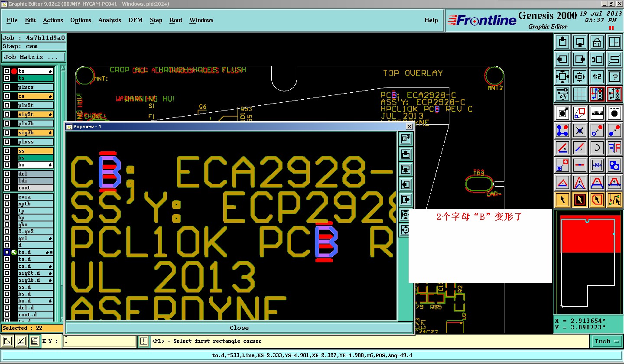Open the Help menu
This screenshot has height=364, width=624.
tap(431, 20)
